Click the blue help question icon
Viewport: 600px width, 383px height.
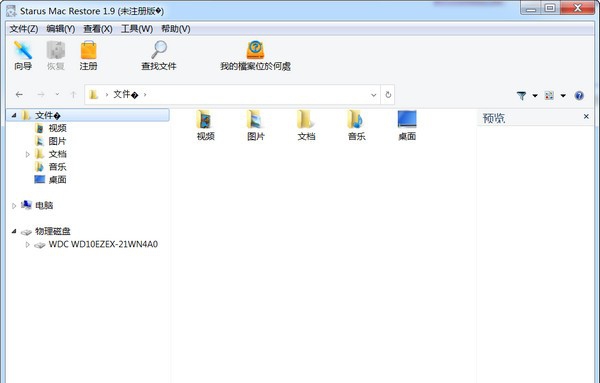pos(579,95)
